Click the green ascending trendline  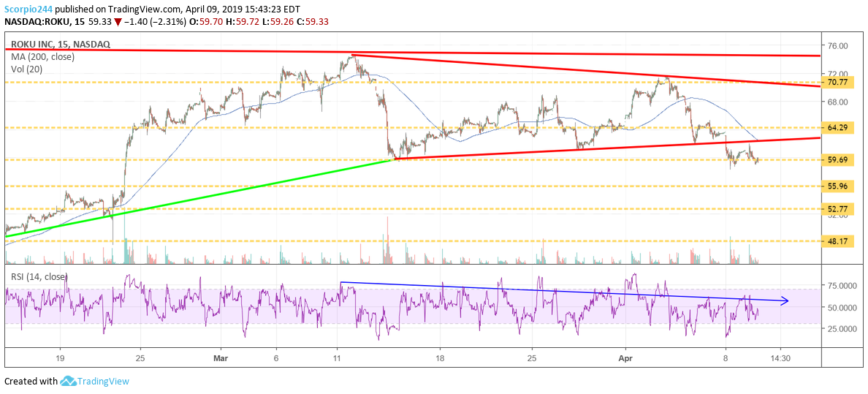point(199,198)
